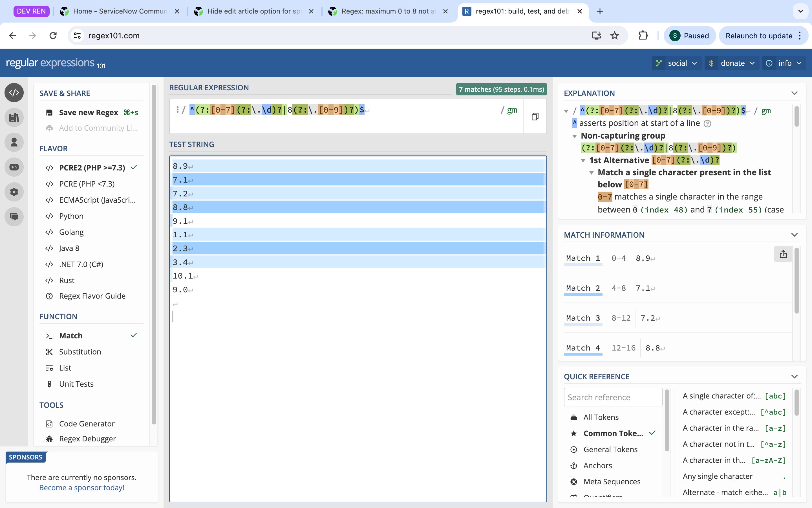Open the account sidebar icon
This screenshot has height=508, width=812.
pos(14,143)
